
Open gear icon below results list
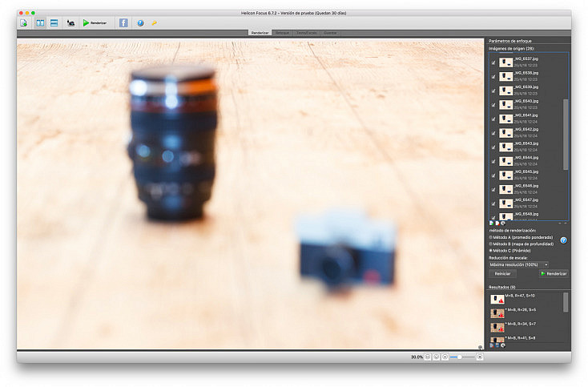(503, 345)
